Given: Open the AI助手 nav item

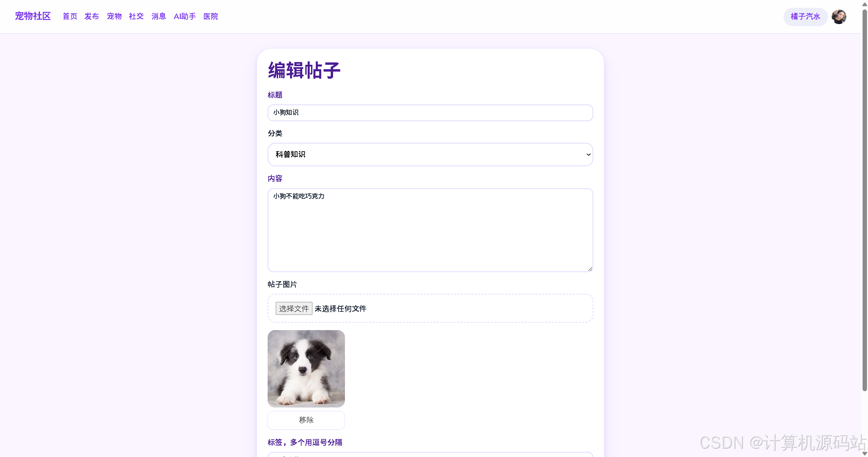Looking at the screenshot, I should tap(185, 16).
